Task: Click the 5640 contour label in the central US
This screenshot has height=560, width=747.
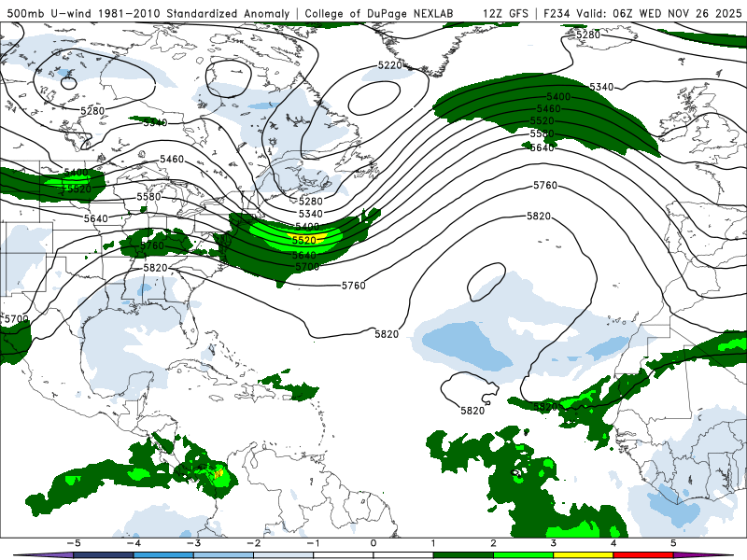Action: coord(96,218)
